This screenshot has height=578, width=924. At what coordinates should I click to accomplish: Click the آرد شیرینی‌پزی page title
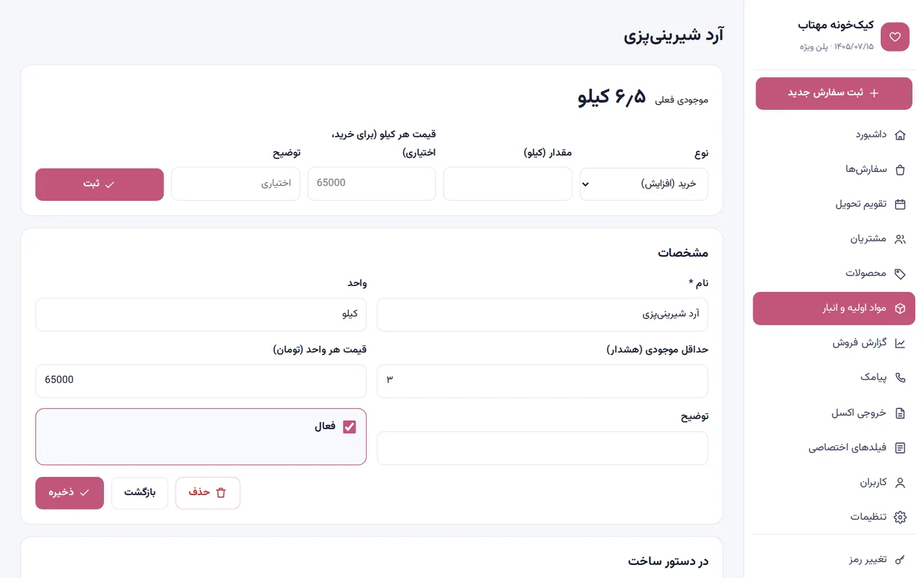point(674,36)
